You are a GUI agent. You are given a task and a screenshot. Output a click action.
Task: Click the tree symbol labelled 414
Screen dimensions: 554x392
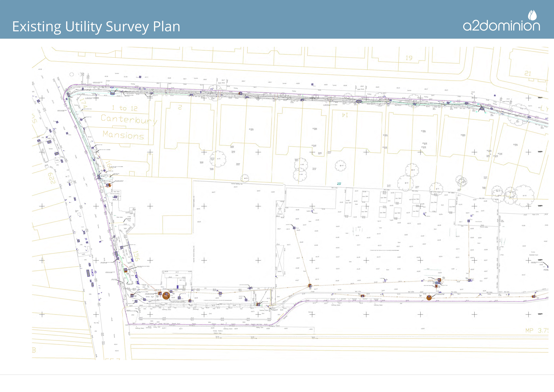click(x=340, y=166)
